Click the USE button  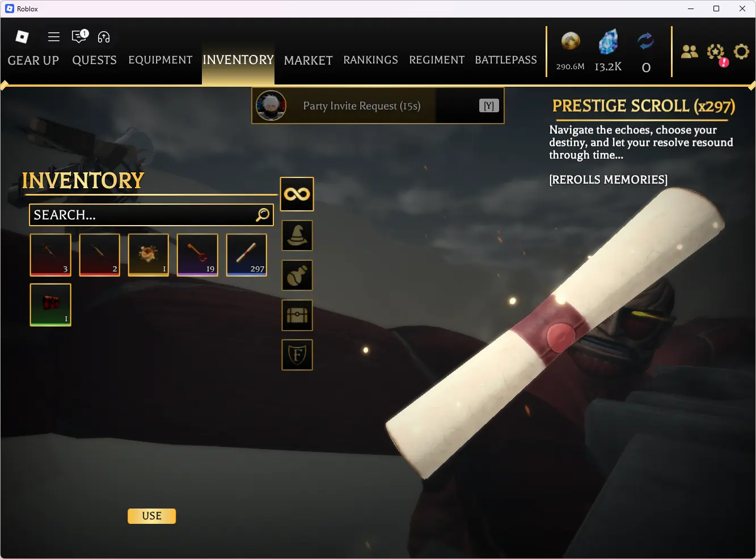(x=152, y=516)
